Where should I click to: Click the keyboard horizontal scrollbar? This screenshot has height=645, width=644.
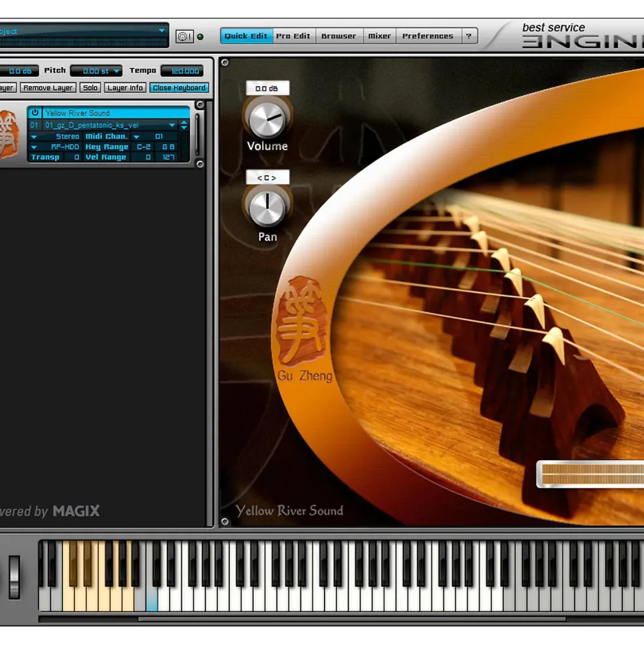point(351,618)
